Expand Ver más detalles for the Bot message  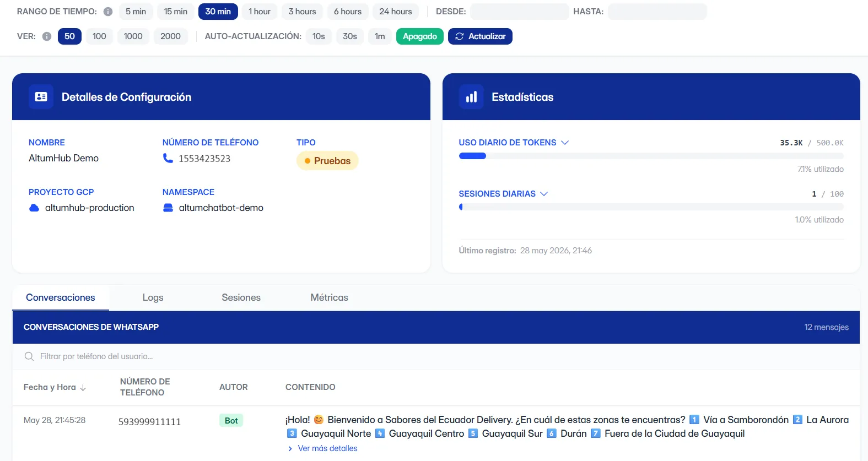322,448
